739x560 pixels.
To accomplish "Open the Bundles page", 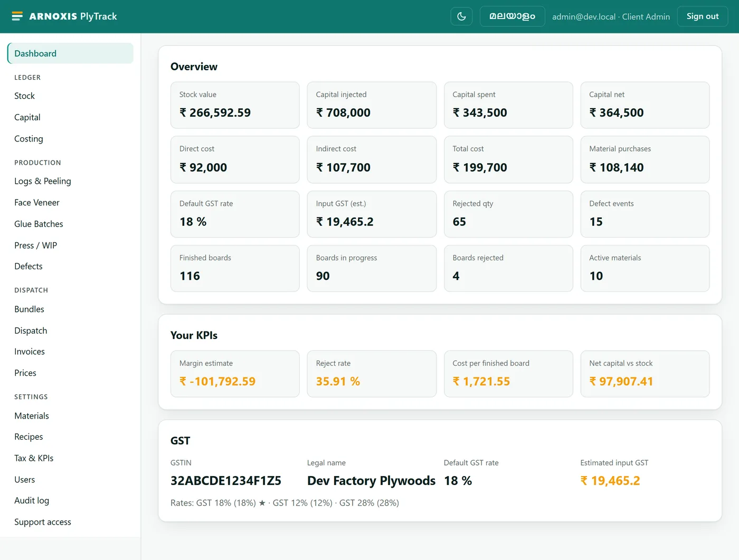I will coord(70,309).
